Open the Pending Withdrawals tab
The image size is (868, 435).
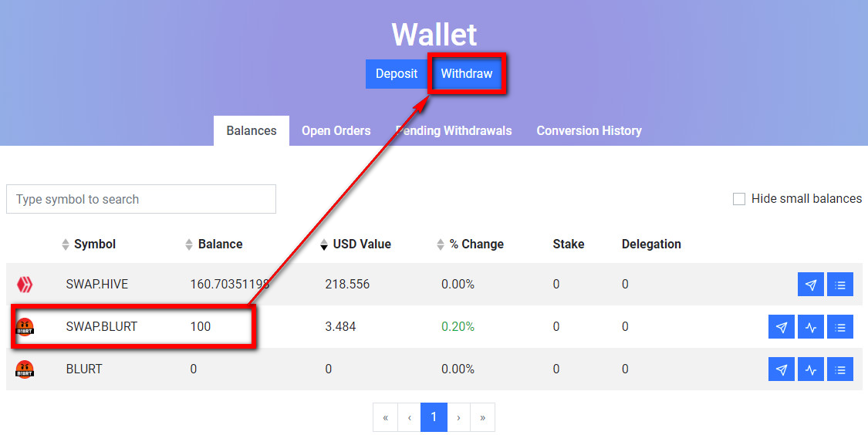coord(454,130)
